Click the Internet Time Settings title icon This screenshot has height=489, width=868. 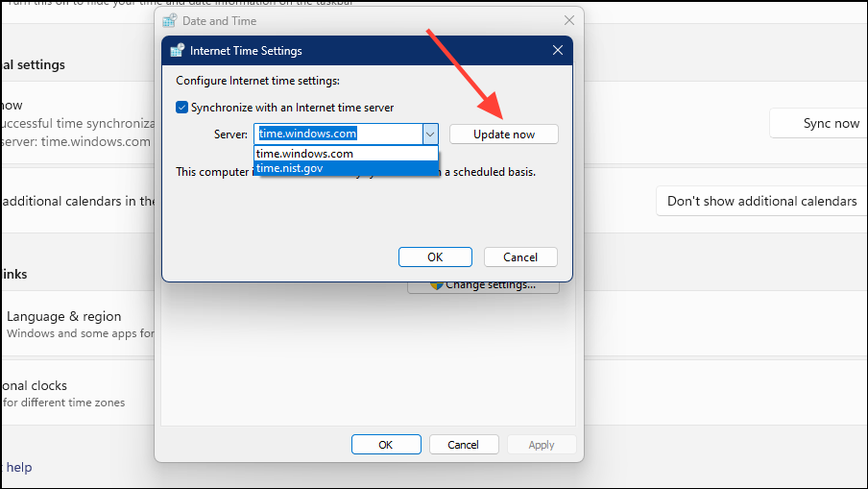pyautogui.click(x=177, y=50)
